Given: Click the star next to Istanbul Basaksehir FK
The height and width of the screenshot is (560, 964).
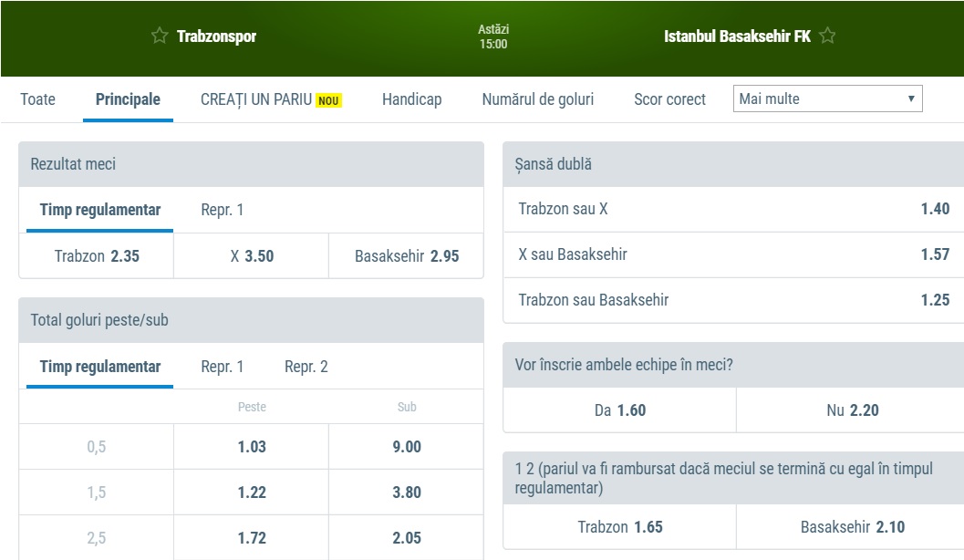Looking at the screenshot, I should pyautogui.click(x=827, y=36).
